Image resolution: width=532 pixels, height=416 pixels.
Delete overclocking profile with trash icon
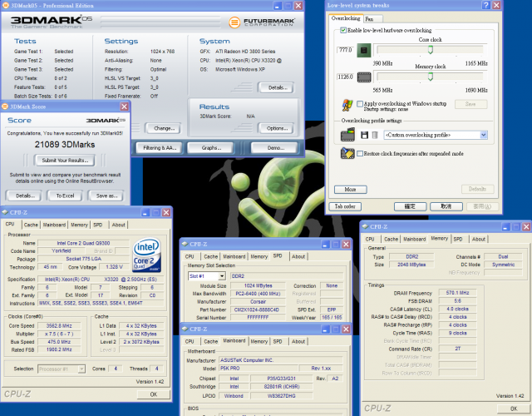[x=375, y=135]
